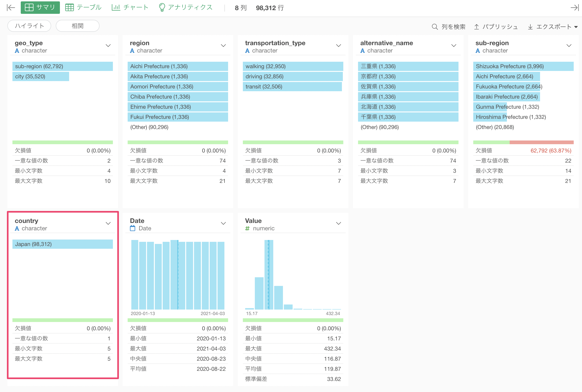The height and width of the screenshot is (392, 582).
Task: Expand the country column menu chevron
Action: point(108,223)
